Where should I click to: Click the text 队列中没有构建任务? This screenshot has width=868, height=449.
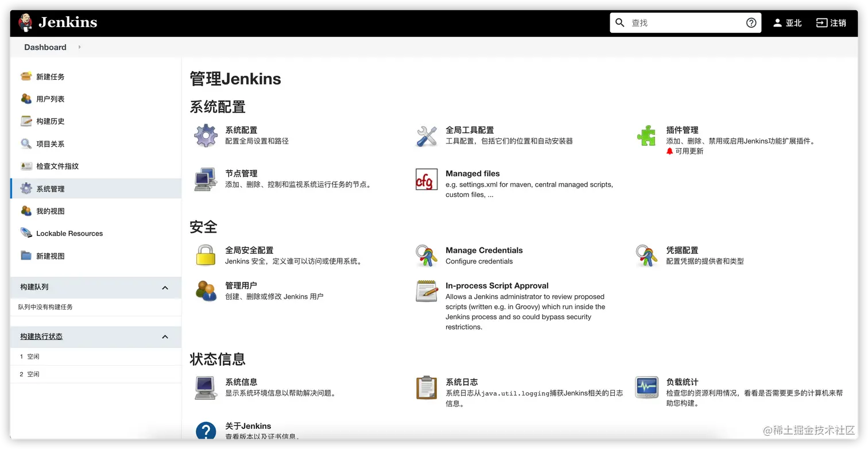[x=45, y=307]
